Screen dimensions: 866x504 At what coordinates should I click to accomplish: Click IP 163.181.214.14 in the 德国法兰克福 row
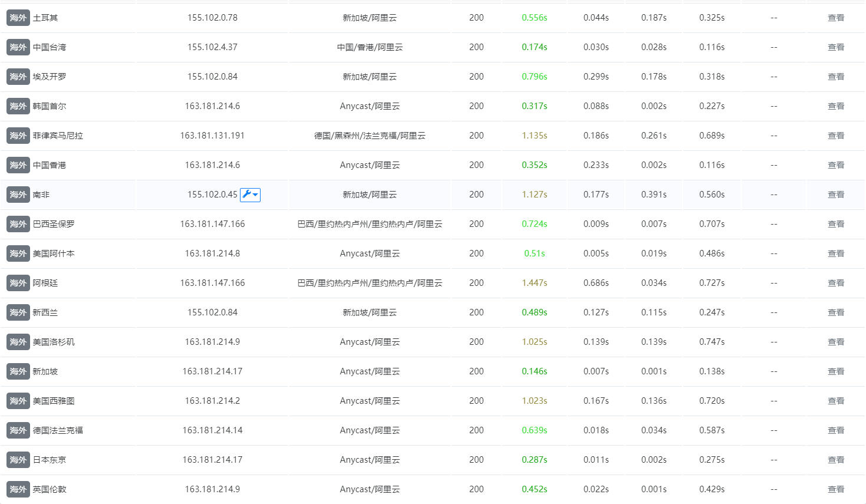coord(212,430)
